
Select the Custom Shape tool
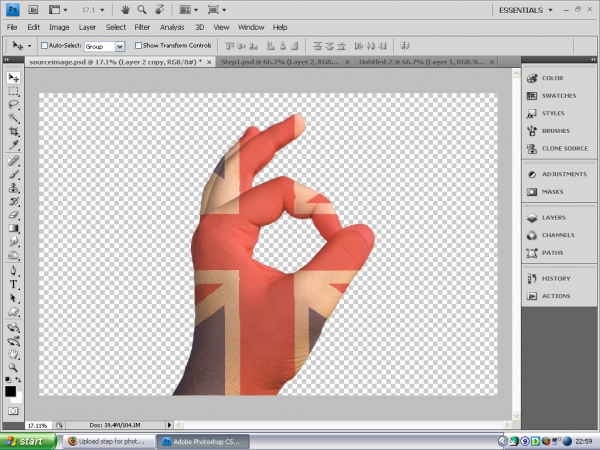pyautogui.click(x=13, y=311)
